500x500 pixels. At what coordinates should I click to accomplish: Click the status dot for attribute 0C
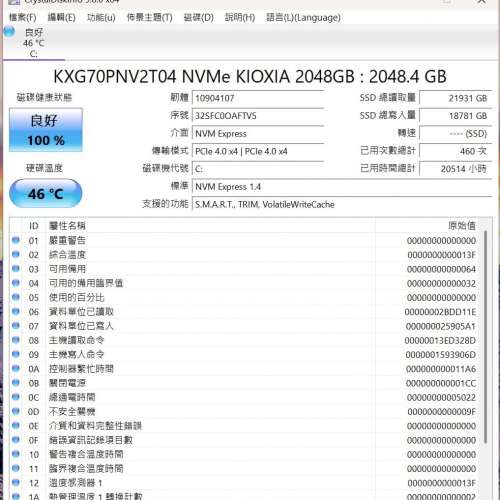pyautogui.click(x=16, y=397)
